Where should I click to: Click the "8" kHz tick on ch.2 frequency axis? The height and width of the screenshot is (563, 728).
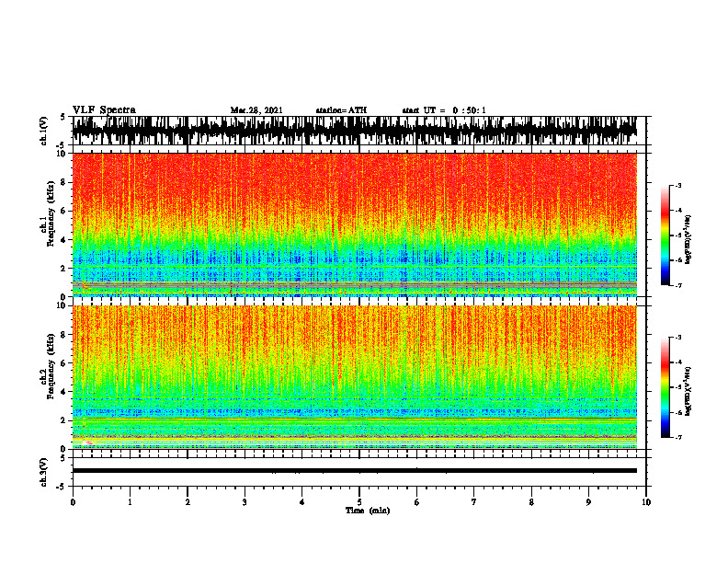pyautogui.click(x=64, y=335)
